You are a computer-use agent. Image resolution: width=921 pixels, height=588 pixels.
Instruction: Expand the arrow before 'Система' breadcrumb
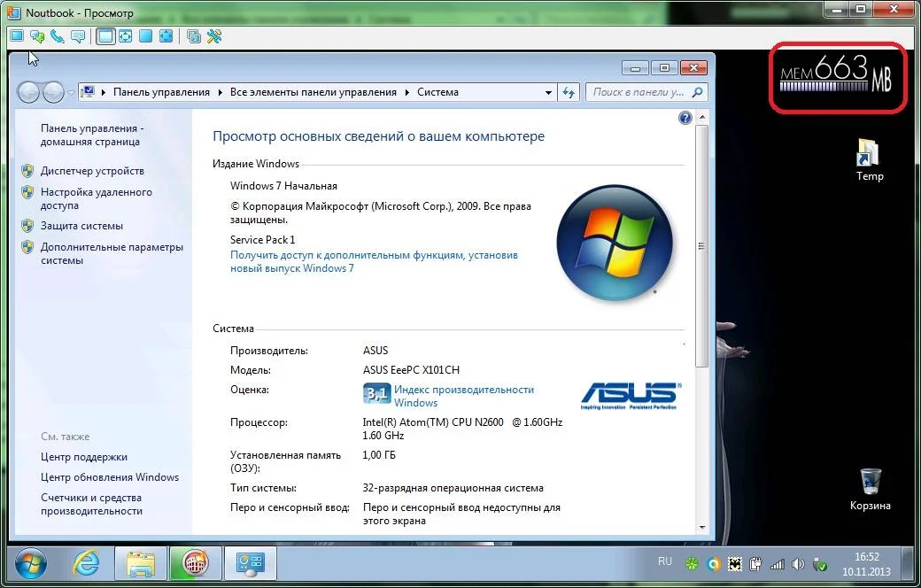(407, 92)
